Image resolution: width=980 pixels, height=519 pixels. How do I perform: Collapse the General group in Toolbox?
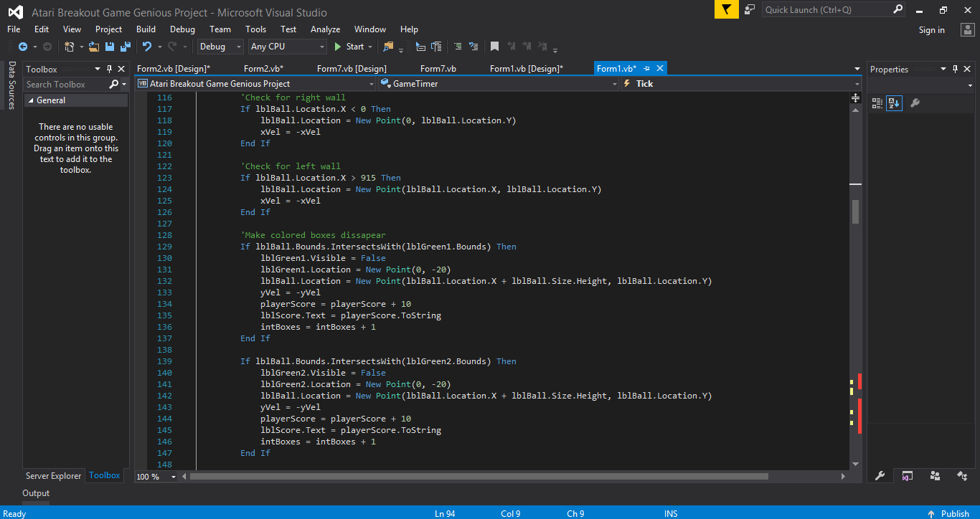(x=30, y=101)
